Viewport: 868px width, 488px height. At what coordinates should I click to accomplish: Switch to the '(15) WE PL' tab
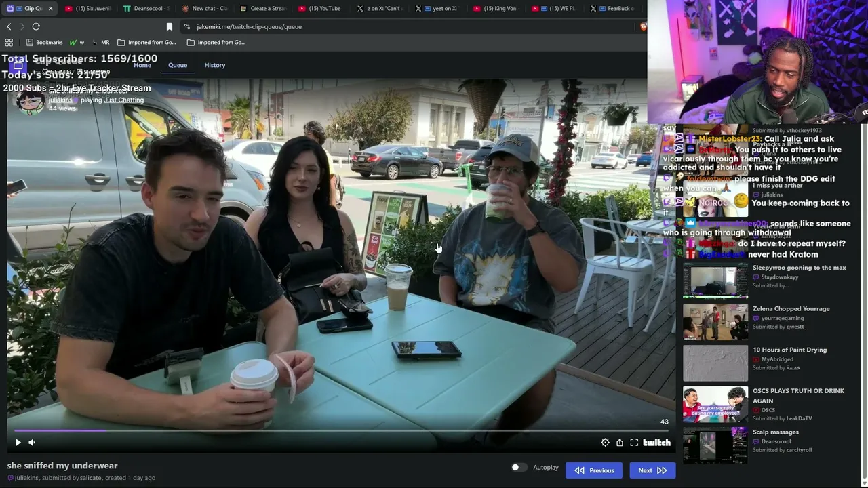555,9
